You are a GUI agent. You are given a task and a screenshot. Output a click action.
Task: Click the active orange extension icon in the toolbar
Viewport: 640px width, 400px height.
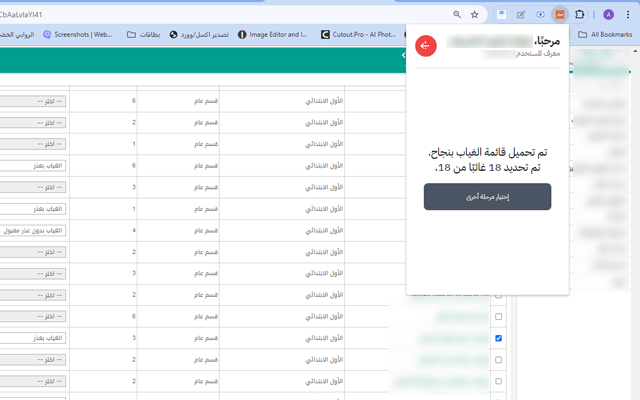coord(560,15)
